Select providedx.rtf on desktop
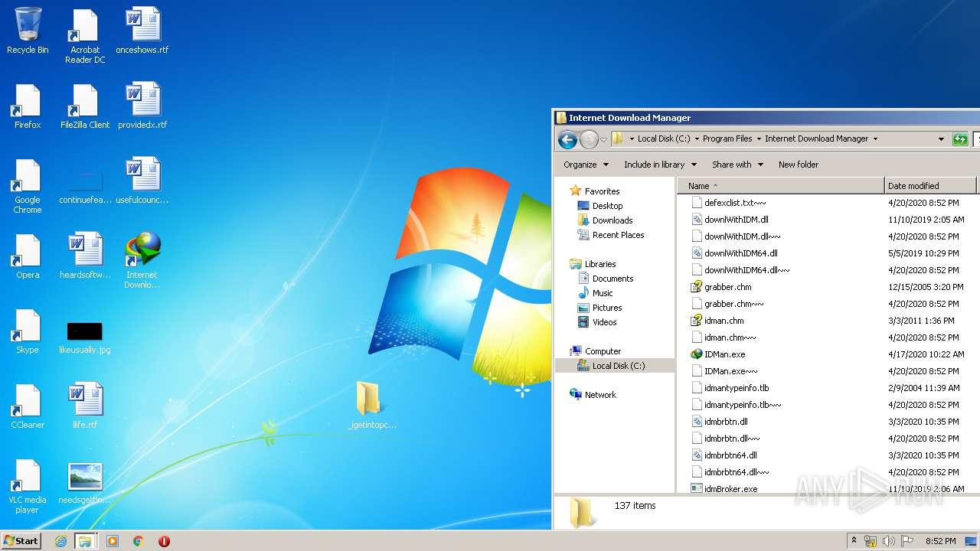 coord(142,106)
